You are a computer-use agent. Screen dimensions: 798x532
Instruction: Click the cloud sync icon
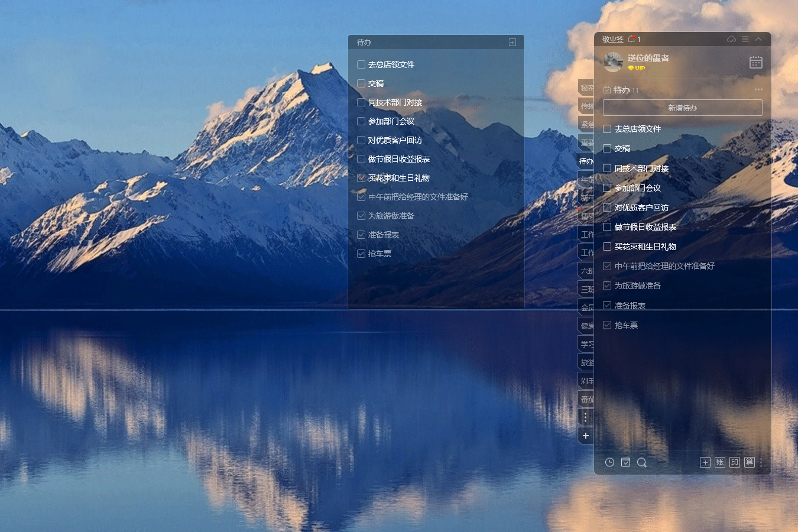tap(731, 39)
